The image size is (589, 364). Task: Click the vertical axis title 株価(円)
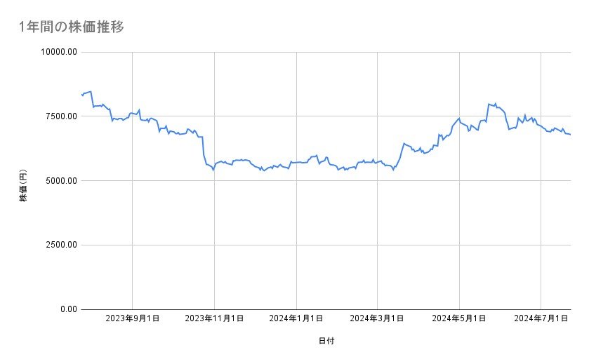[23, 180]
